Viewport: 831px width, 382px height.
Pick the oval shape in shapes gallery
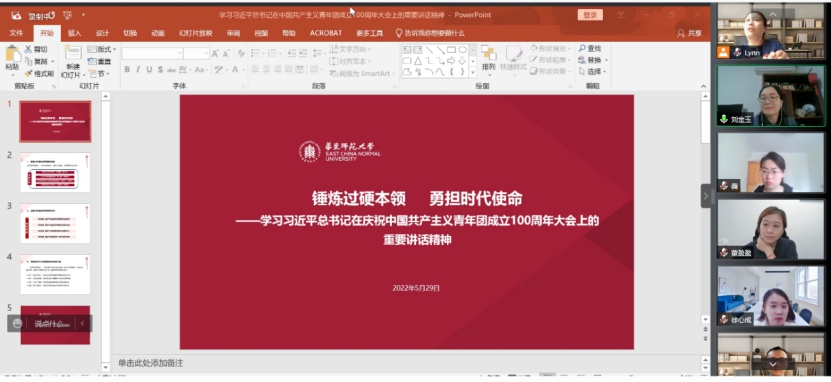coord(462,50)
